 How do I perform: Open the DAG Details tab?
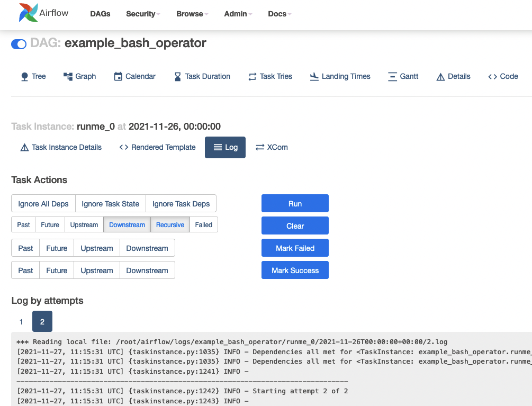[453, 77]
